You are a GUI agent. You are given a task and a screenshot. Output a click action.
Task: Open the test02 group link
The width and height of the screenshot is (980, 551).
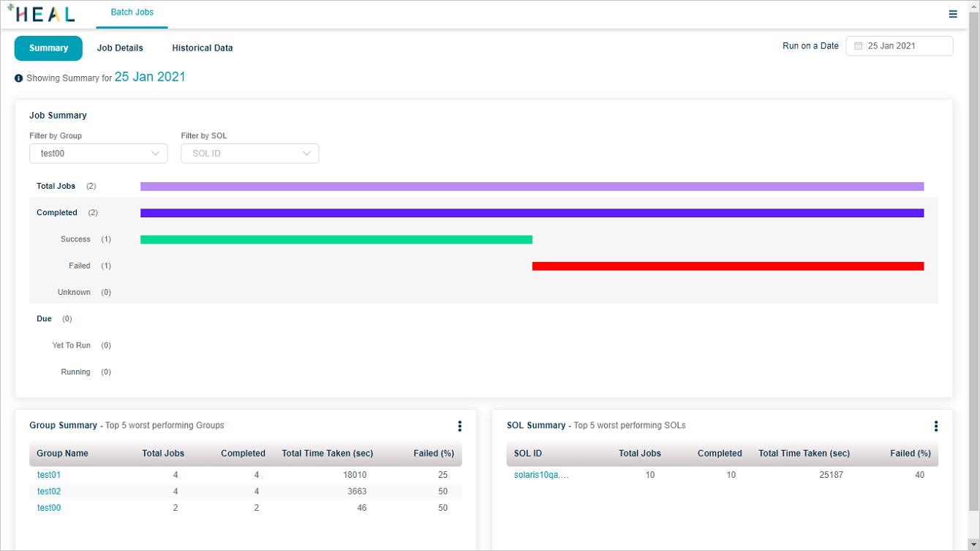[49, 491]
